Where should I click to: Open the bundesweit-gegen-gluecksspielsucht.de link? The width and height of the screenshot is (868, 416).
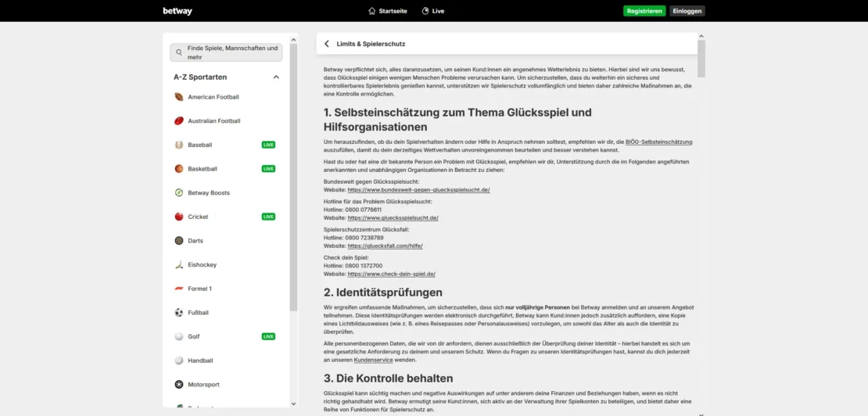418,190
